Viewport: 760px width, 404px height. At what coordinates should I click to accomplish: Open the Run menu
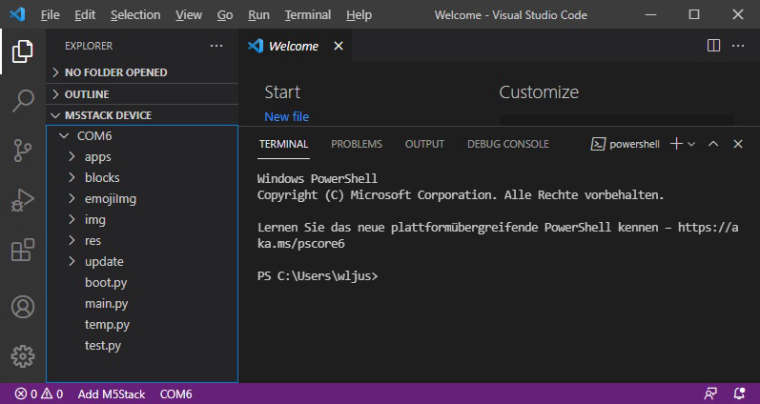[x=258, y=15]
